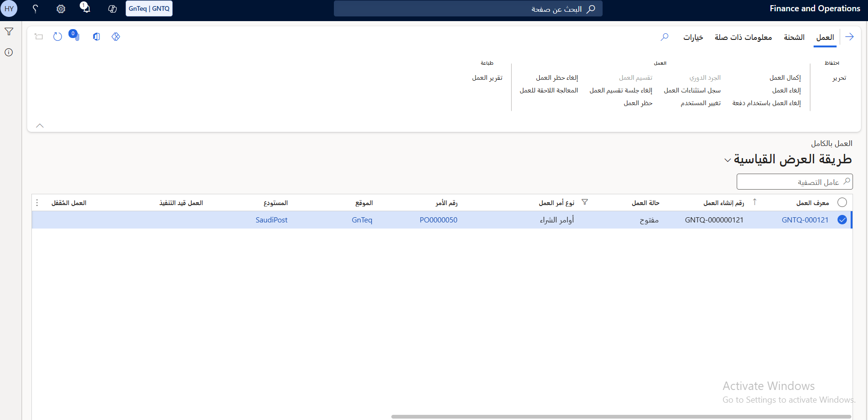Uncheck the GNTQ-000121 row selector
868x420 pixels.
tap(842, 220)
